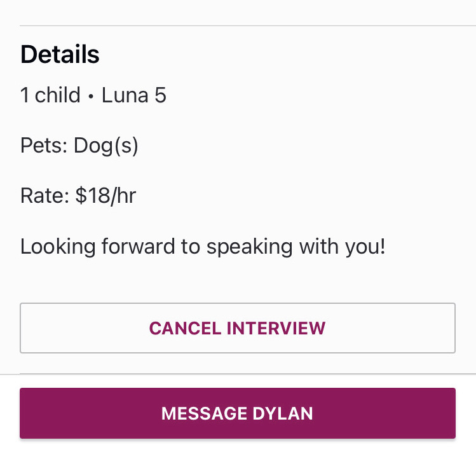
Task: Click the "Pets:" label
Action: click(44, 145)
